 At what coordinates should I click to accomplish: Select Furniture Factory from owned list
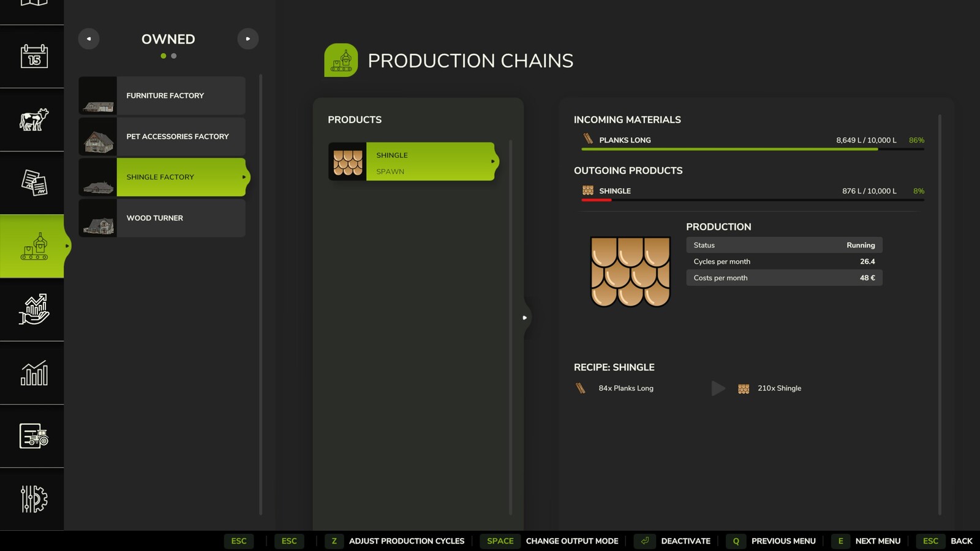point(162,96)
